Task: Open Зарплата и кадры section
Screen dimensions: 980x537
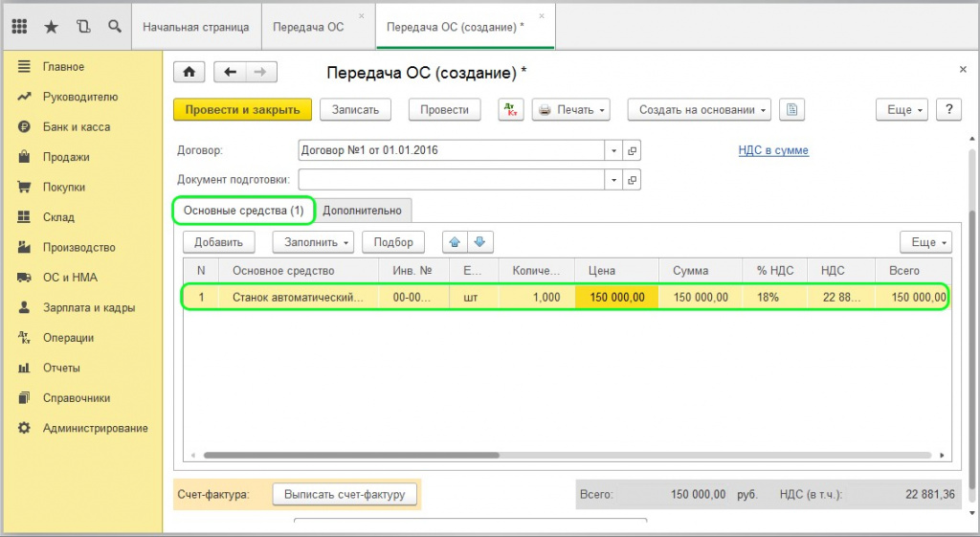Action: click(x=89, y=307)
